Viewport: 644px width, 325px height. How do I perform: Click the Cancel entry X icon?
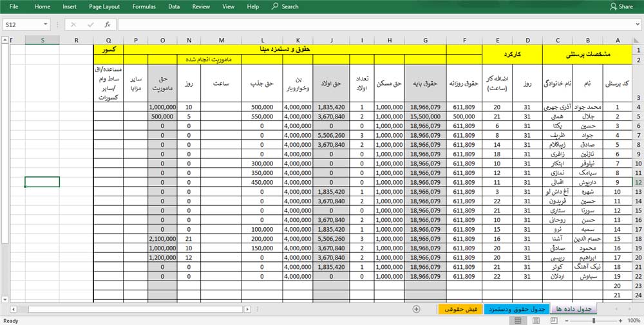tap(74, 24)
